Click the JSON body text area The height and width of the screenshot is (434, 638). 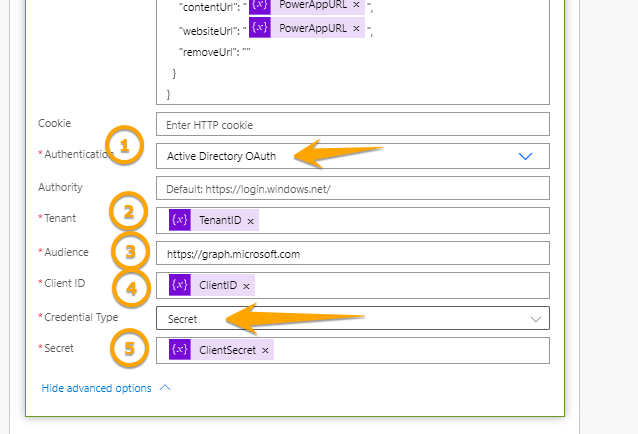(x=400, y=70)
